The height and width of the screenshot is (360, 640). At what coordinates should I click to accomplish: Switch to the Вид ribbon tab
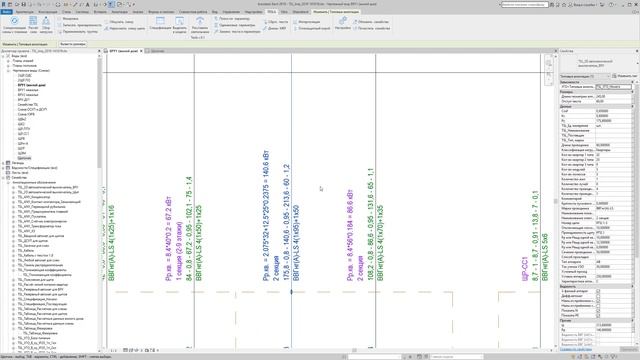click(x=214, y=12)
